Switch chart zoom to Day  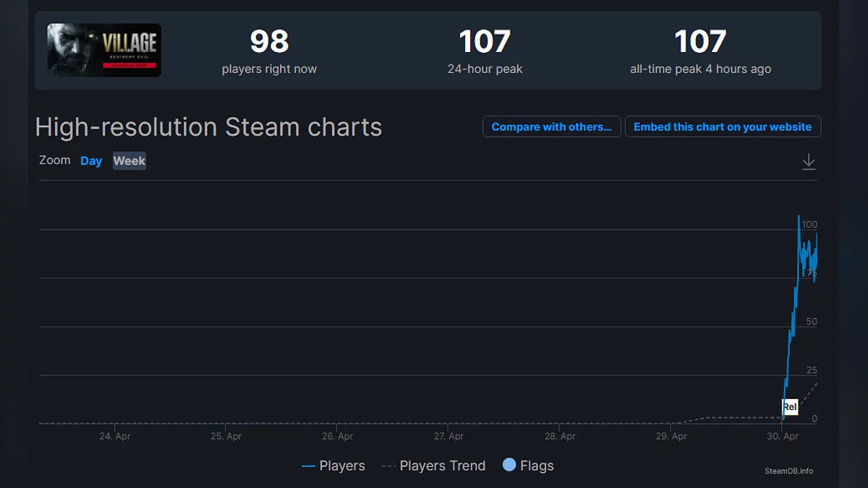[91, 160]
